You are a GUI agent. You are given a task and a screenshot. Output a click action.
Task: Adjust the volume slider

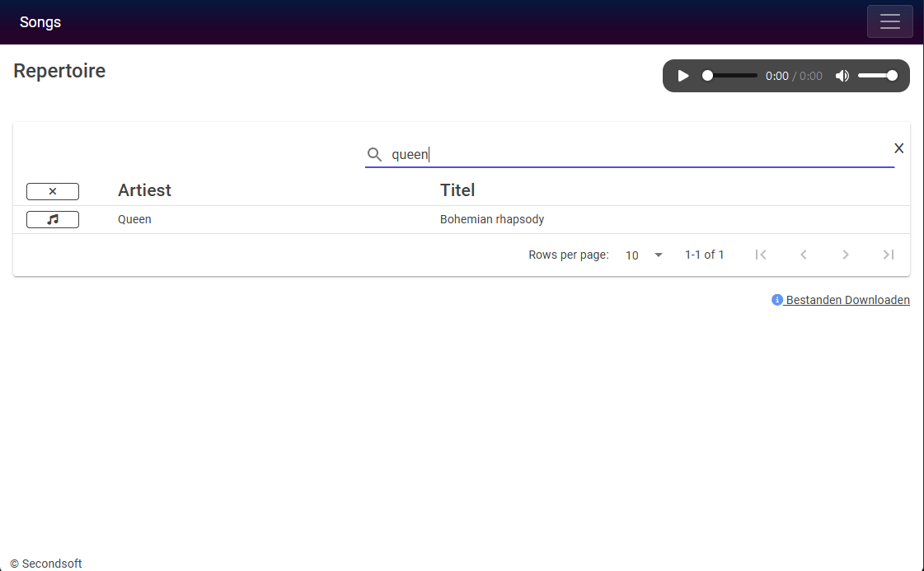click(878, 76)
